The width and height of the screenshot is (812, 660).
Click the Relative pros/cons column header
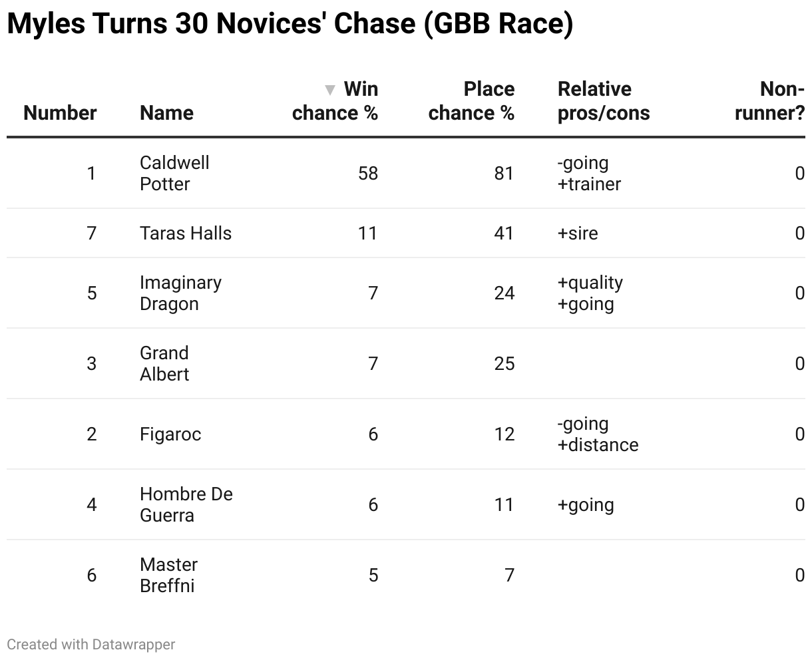point(604,101)
